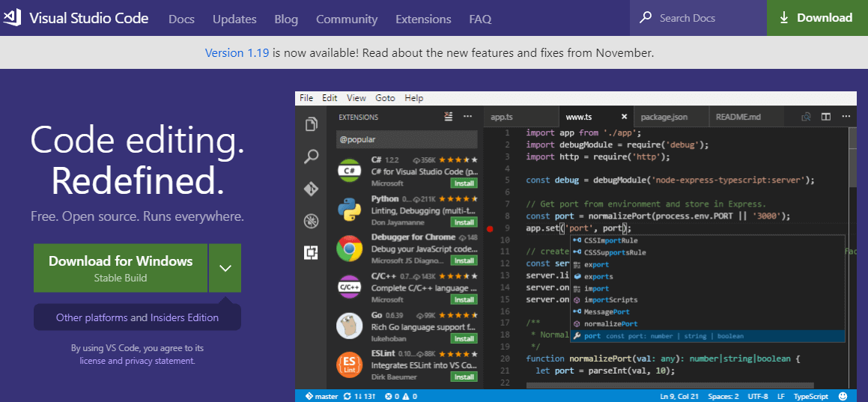Click the smiley feedback icon in status bar
Viewport: 868px width, 402px height.
843,396
